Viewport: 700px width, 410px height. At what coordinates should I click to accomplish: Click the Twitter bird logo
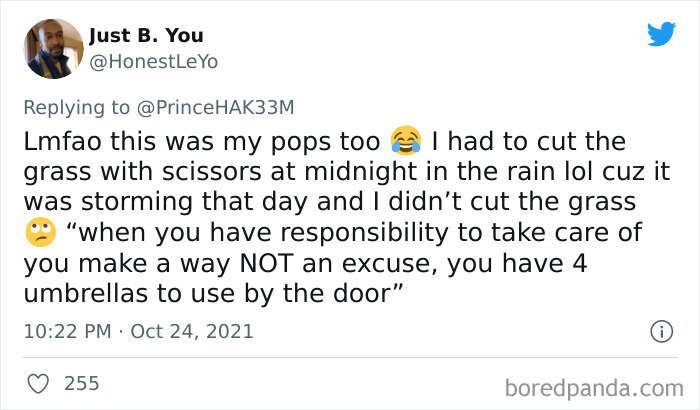pyautogui.click(x=661, y=35)
